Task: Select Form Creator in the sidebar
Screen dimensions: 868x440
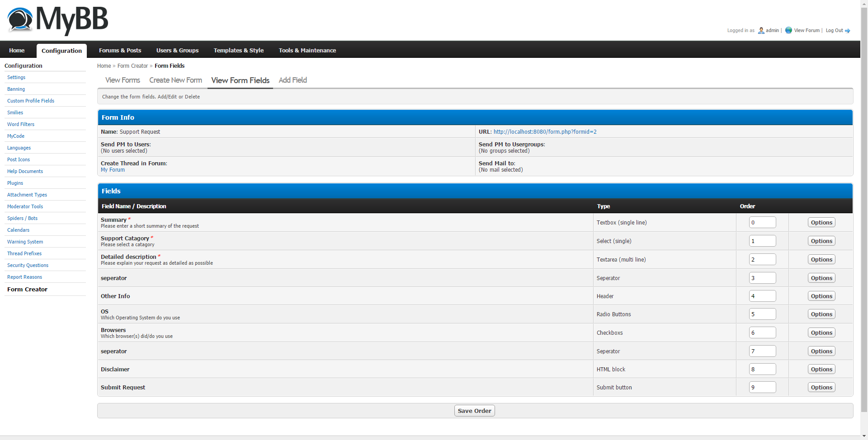Action: [x=27, y=290]
